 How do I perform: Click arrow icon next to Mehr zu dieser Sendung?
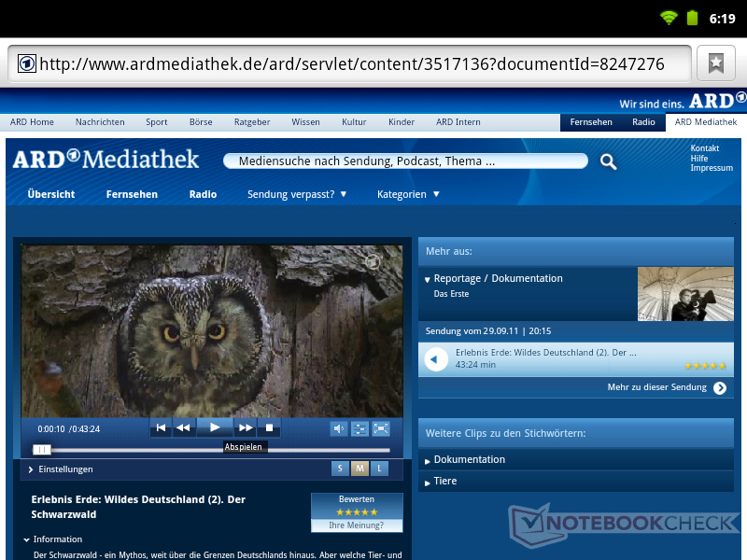[x=720, y=388]
